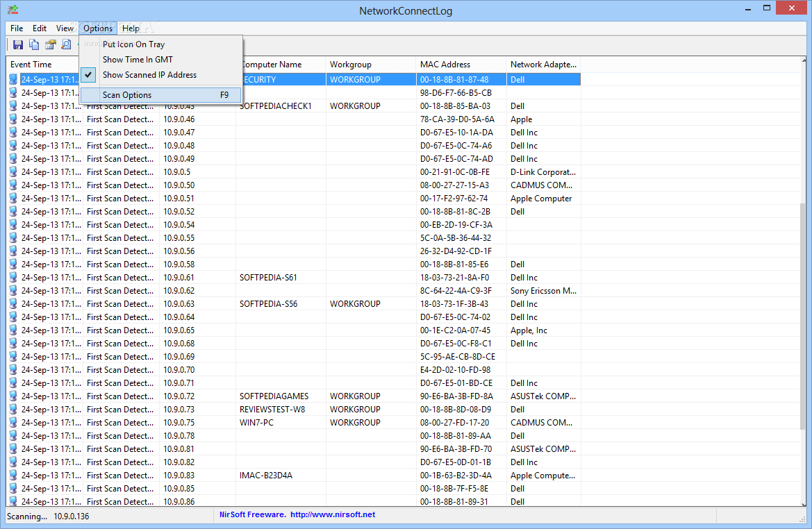Click the computer icon of the 10.9.0.72 row
Image resolution: width=812 pixels, height=529 pixels.
13,396
